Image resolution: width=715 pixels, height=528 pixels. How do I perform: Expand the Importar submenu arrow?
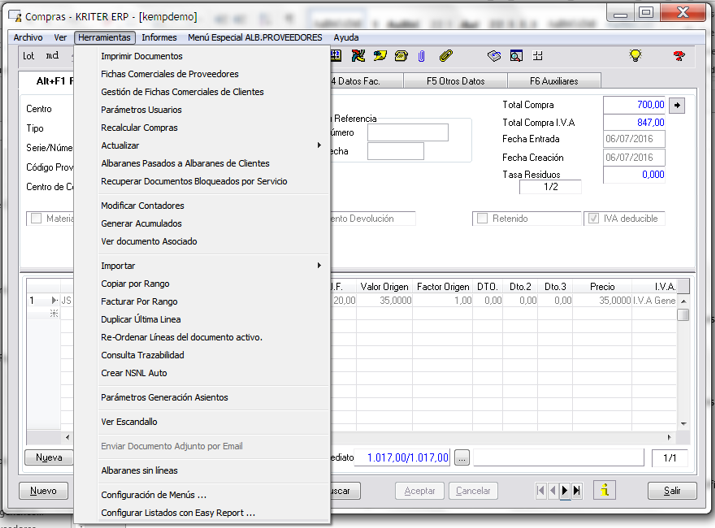point(319,265)
